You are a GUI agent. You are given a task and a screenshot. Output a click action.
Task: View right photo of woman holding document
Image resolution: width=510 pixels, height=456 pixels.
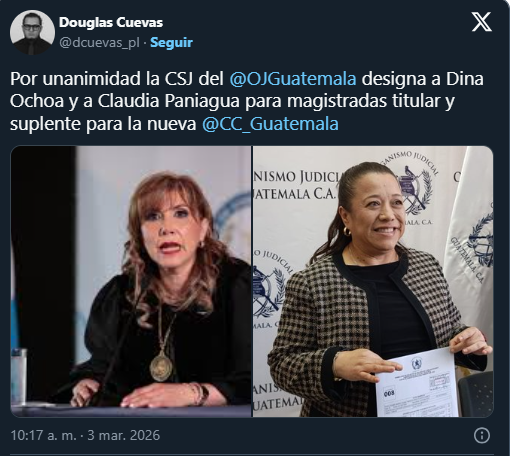click(x=373, y=281)
